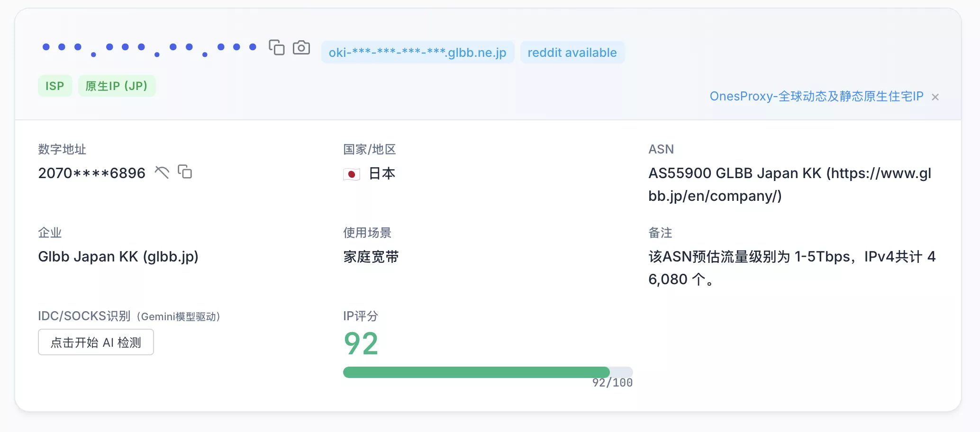This screenshot has width=980, height=432.
Task: Start AI detection with 点击开始 AI 检测
Action: click(96, 342)
